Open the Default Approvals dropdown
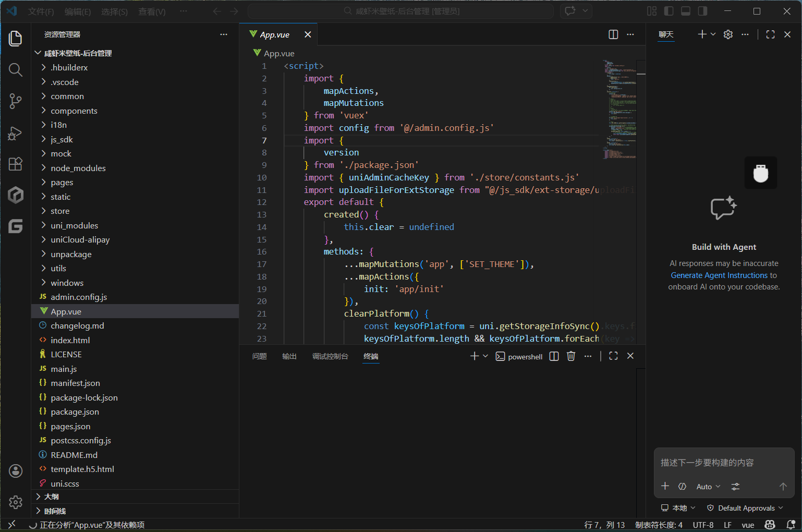Viewport: 802px width, 532px height. pyautogui.click(x=745, y=508)
